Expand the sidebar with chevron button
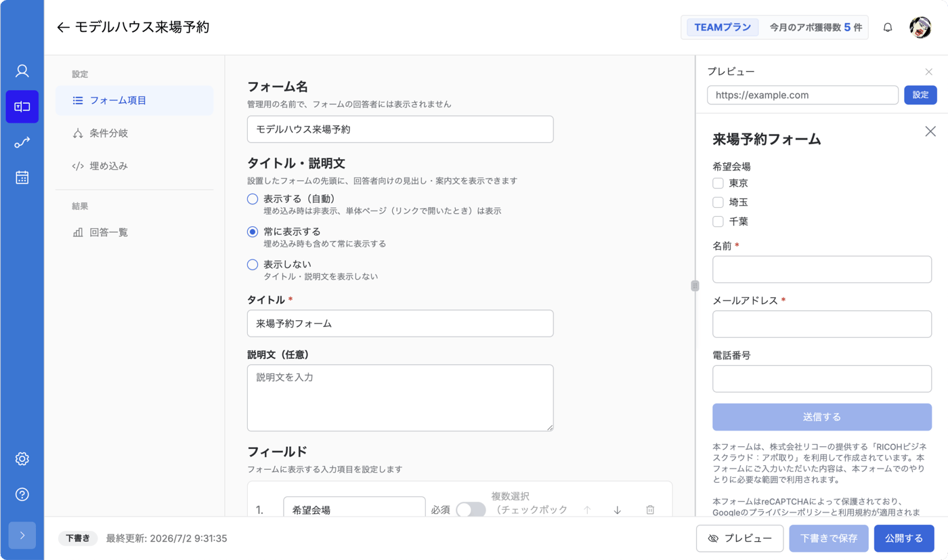Viewport: 948px width, 560px height. (22, 536)
